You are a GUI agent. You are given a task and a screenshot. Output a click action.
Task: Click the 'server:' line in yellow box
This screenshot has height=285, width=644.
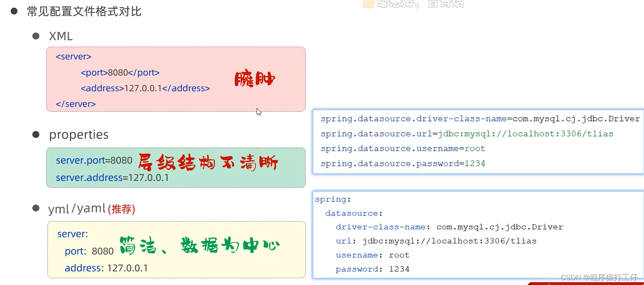click(72, 234)
